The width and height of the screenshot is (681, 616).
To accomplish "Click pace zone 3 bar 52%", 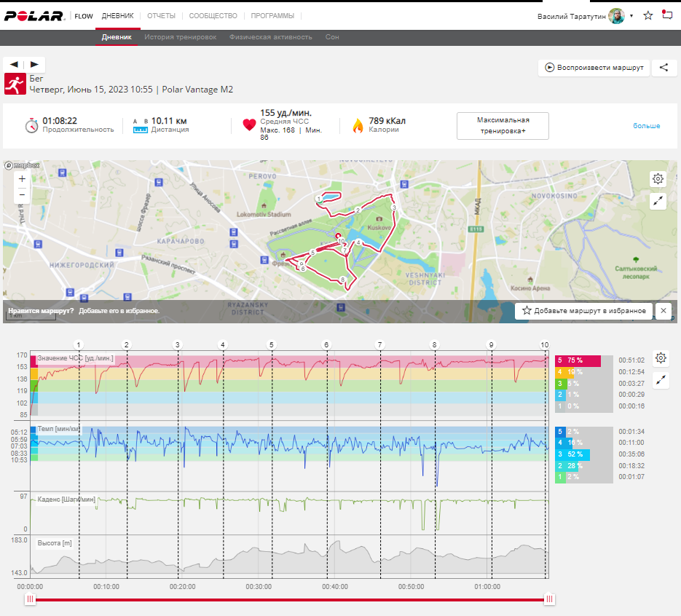I will pyautogui.click(x=572, y=454).
